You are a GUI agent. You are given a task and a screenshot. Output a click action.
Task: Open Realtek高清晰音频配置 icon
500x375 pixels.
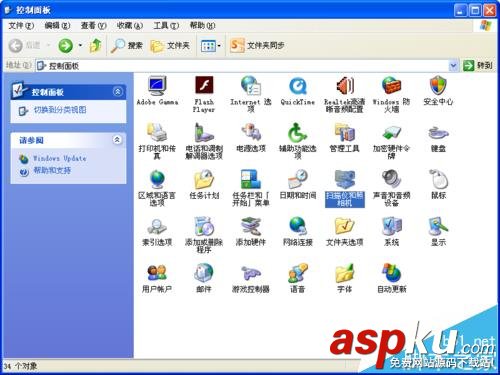tap(345, 85)
